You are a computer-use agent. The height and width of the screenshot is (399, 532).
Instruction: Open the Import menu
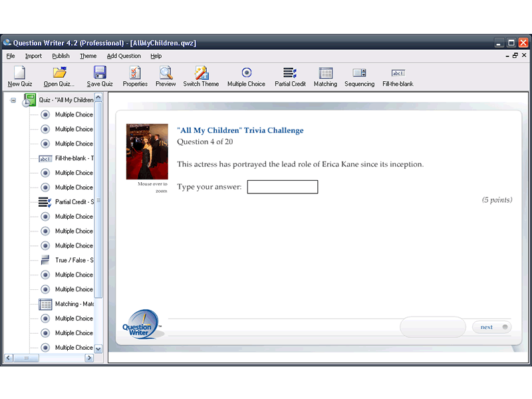[x=33, y=56]
